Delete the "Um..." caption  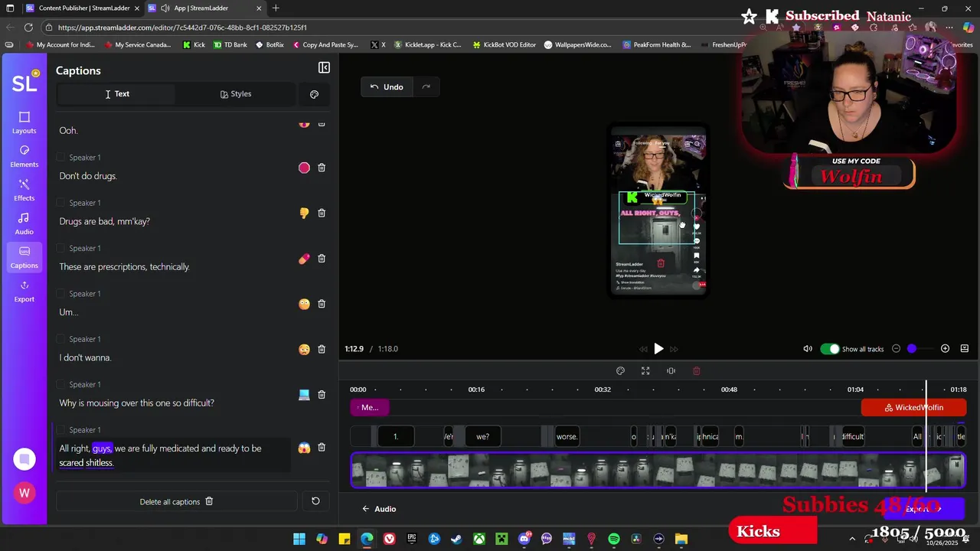(322, 304)
